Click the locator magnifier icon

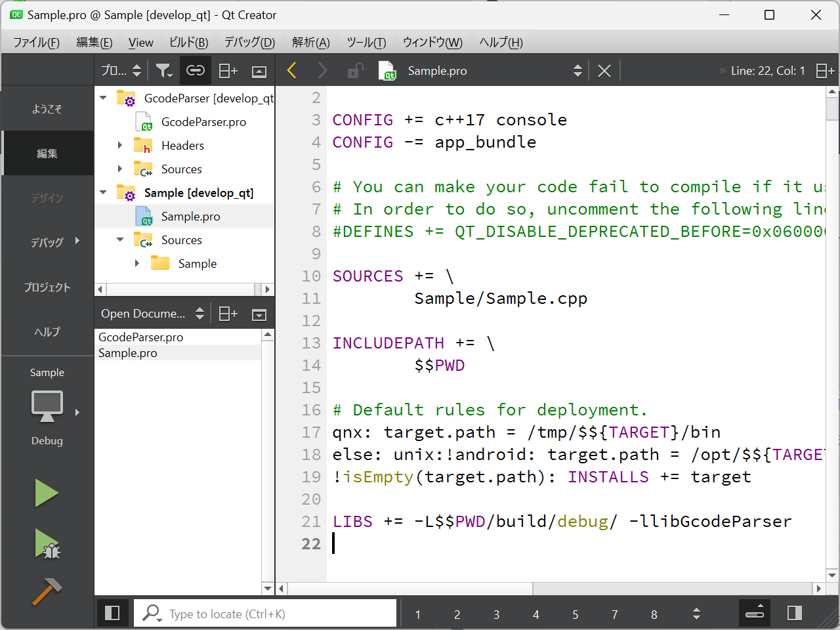tap(152, 614)
